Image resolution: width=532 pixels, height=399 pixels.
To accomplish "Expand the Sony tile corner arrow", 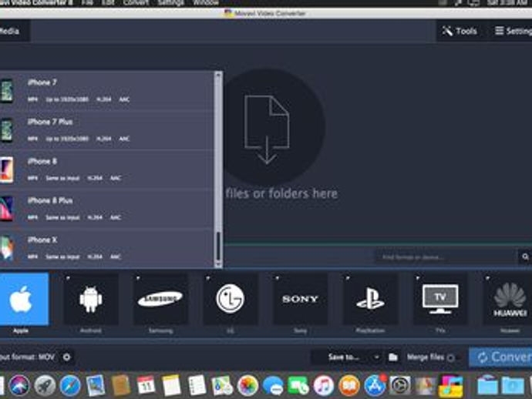I will point(278,278).
